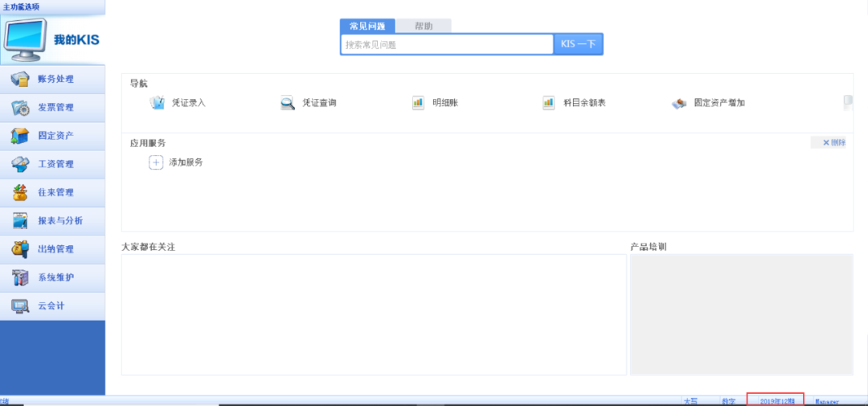Click the 科目余额表 text link

(584, 103)
